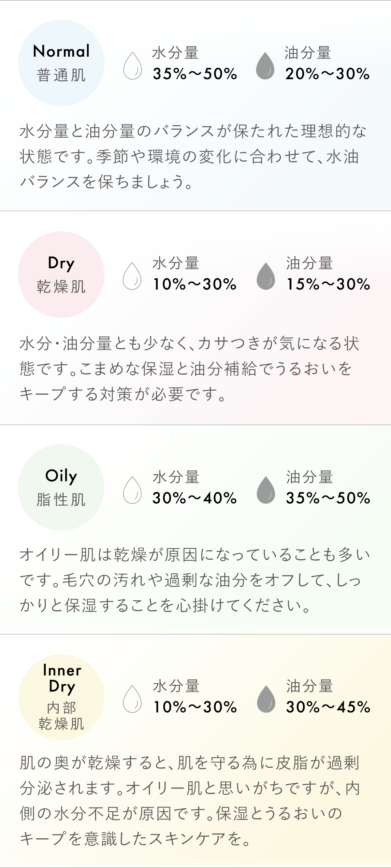This screenshot has height=868, width=391.
Task: Click the gray oil drop icon for Normal skin
Action: [x=265, y=66]
